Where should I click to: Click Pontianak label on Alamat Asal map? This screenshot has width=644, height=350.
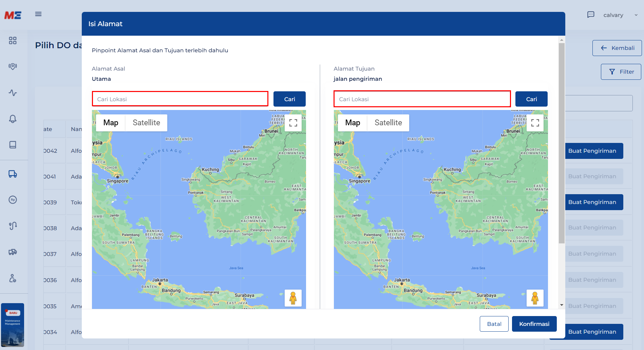(x=196, y=192)
